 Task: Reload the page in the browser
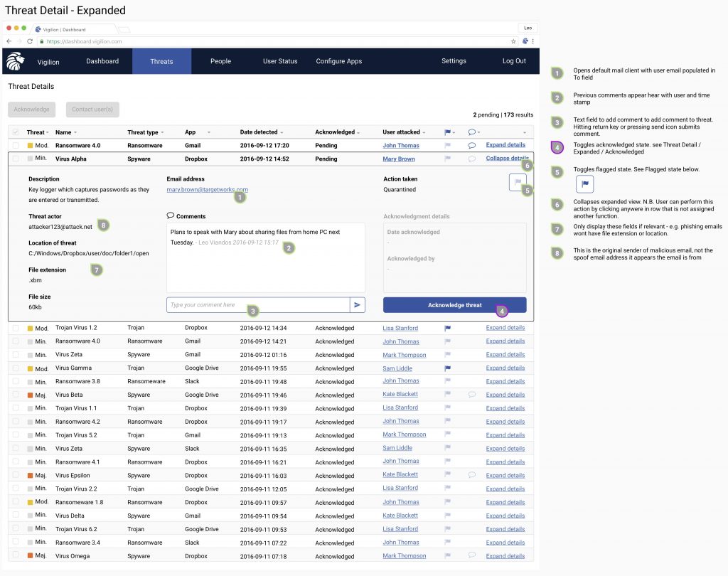coord(30,41)
